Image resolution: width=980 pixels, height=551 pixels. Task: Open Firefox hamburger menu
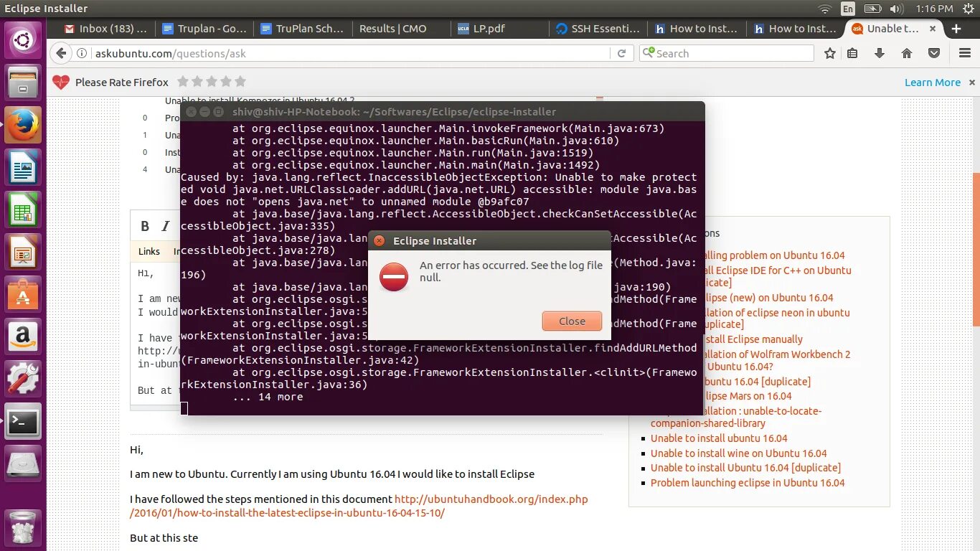coord(965,53)
